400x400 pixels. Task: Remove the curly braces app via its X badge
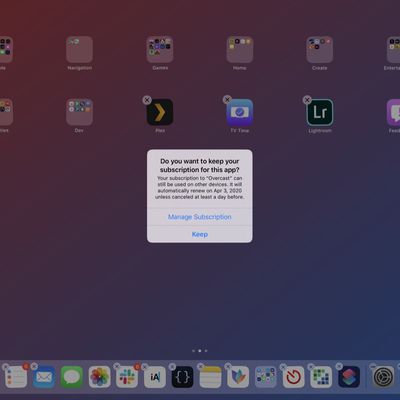click(172, 367)
